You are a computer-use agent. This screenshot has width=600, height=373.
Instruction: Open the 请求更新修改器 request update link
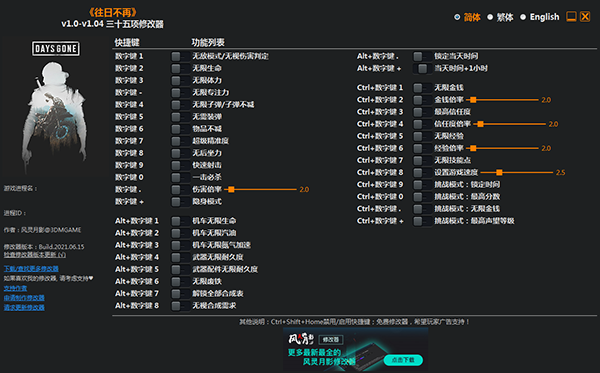(24, 308)
